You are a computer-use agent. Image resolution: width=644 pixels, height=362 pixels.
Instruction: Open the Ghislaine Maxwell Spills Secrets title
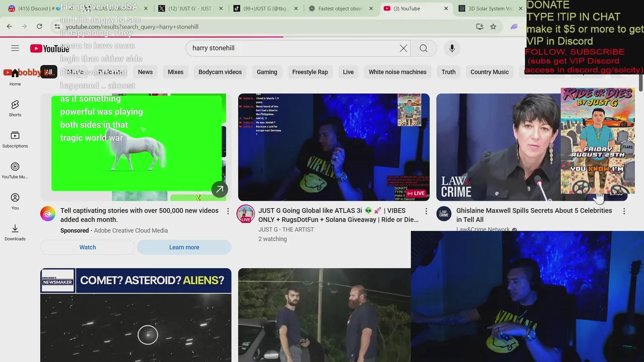534,215
